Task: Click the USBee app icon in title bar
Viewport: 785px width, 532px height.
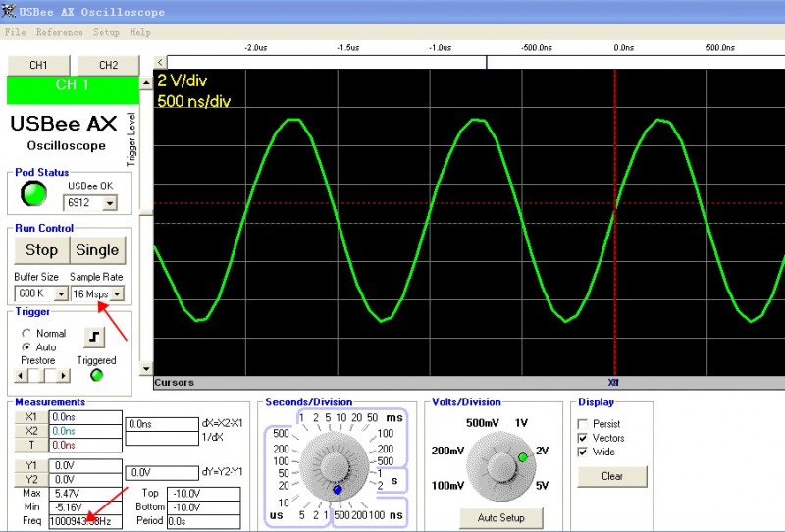Action: 10,12
